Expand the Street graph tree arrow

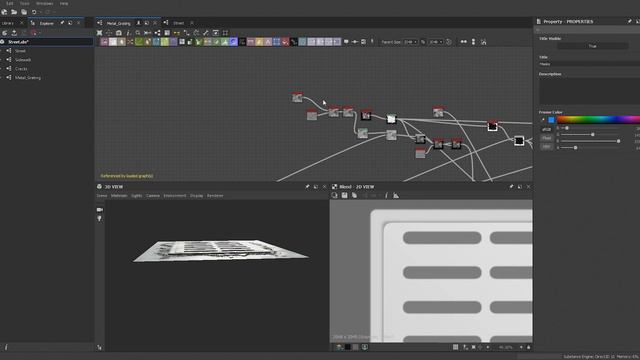coord(1,51)
